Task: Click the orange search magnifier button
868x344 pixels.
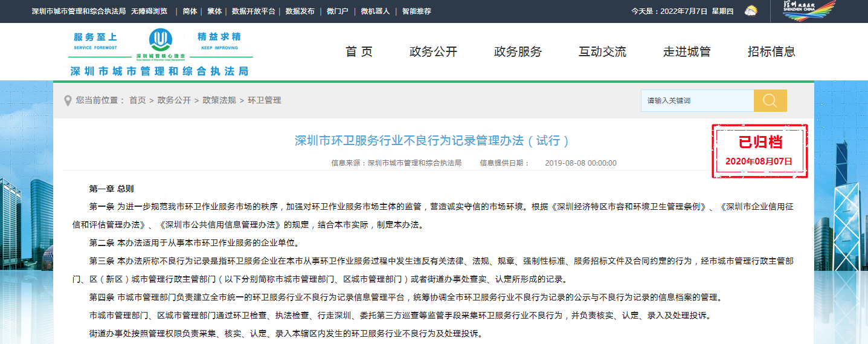Action: pos(770,100)
